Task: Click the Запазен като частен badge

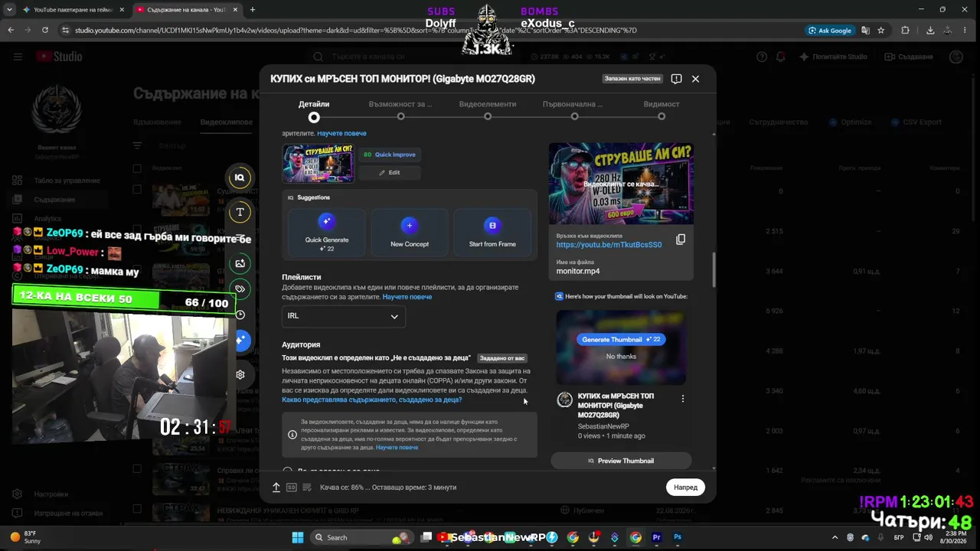Action: [x=632, y=79]
